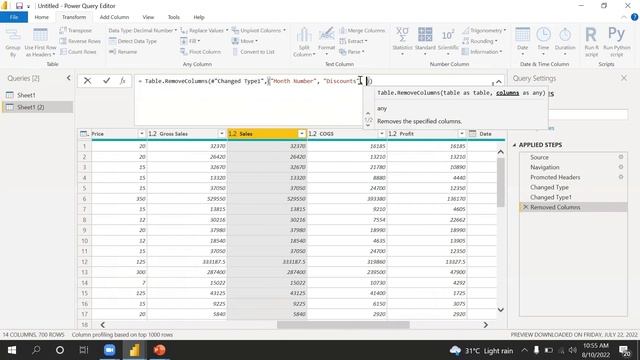Image resolution: width=640 pixels, height=360 pixels.
Task: Click Use First Row as Headers
Action: click(x=40, y=42)
